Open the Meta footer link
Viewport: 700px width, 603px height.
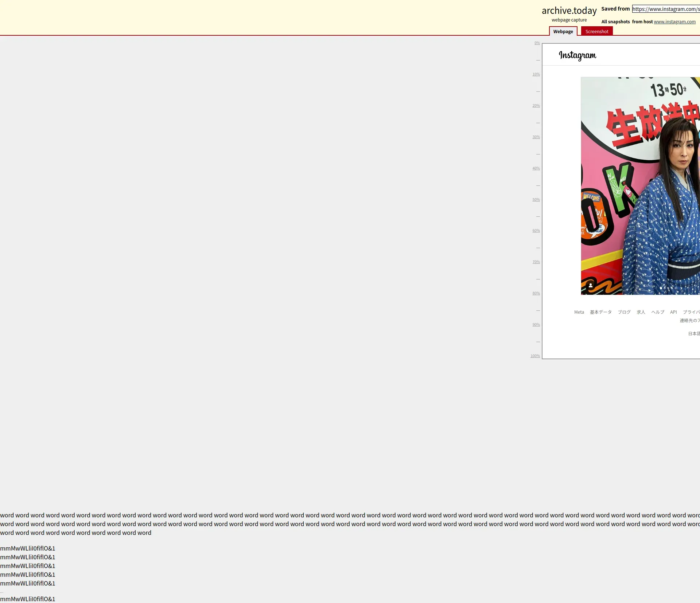[x=579, y=312]
